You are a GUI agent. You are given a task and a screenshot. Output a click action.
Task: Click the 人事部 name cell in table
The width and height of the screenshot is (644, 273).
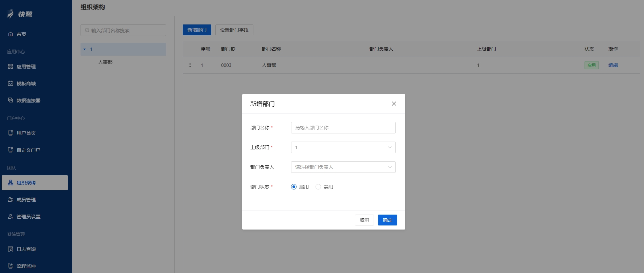(x=269, y=65)
